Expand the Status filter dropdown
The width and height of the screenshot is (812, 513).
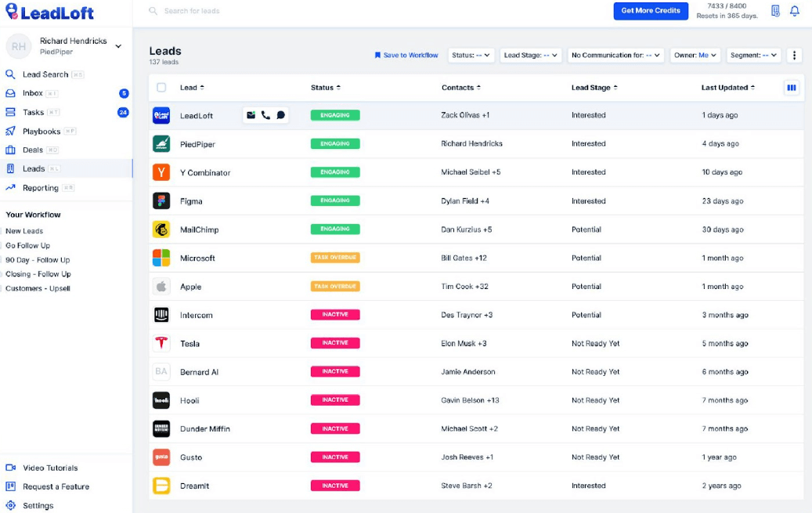click(471, 56)
